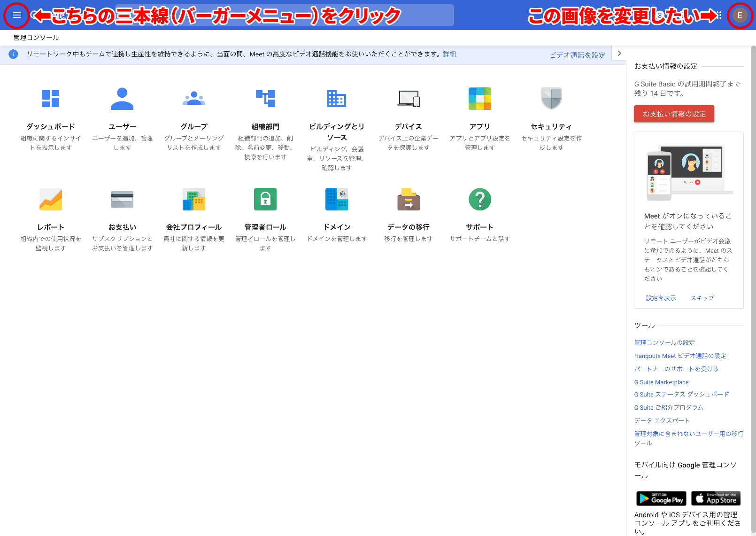Screen dimensions: 756x536
Task: Click ビデオ通話を設定 in banner
Action: pyautogui.click(x=578, y=55)
